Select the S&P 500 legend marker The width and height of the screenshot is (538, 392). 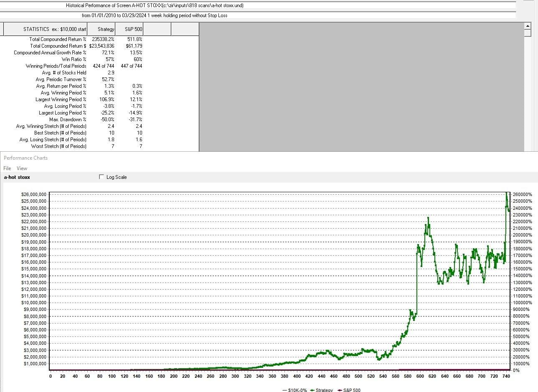[339, 390]
